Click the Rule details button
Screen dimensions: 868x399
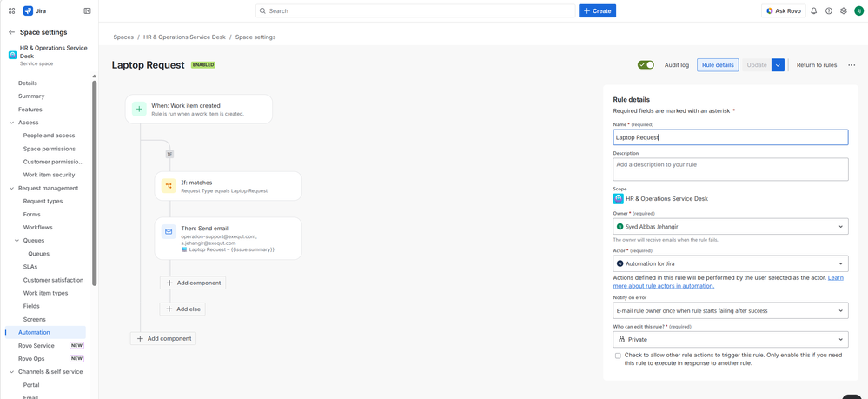pos(718,65)
